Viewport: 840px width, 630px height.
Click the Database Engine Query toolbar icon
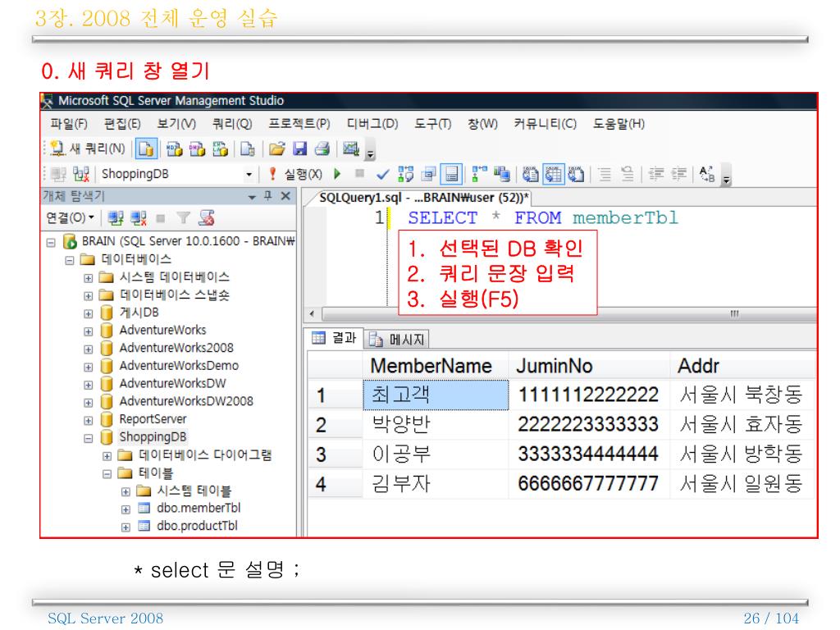click(x=146, y=148)
